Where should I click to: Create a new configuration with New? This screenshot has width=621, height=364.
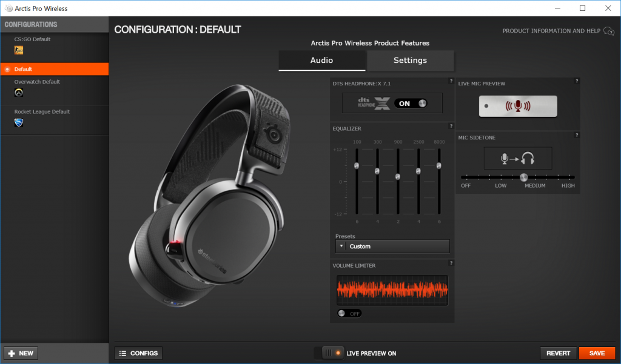click(x=21, y=353)
